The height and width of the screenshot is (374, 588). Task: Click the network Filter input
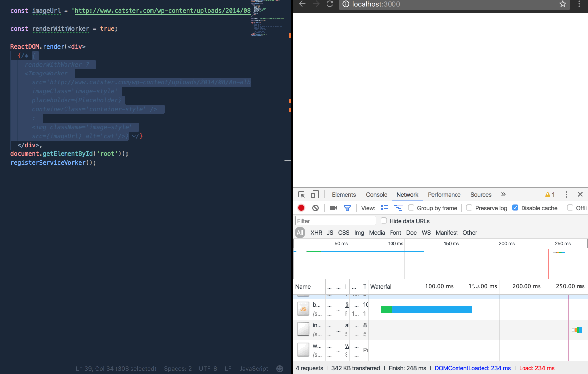(x=335, y=221)
